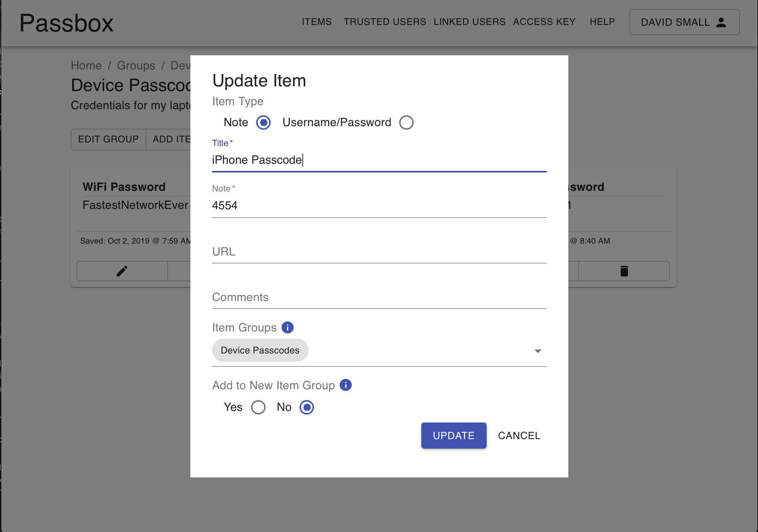Click the user profile icon beside David Small
The height and width of the screenshot is (532, 758).
[x=721, y=22]
